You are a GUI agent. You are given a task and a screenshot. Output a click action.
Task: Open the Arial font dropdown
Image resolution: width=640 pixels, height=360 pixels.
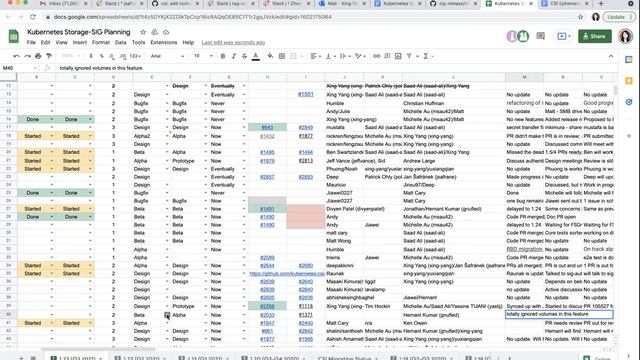click(167, 56)
